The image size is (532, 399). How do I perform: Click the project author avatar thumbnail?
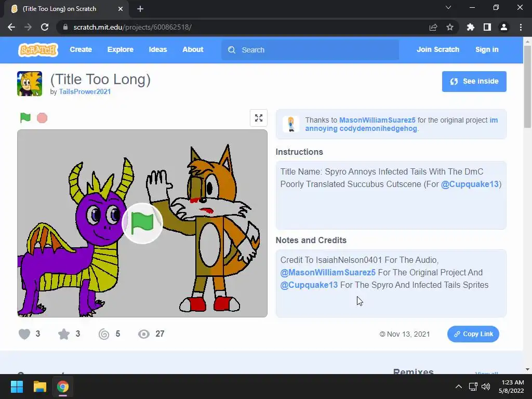coord(30,84)
